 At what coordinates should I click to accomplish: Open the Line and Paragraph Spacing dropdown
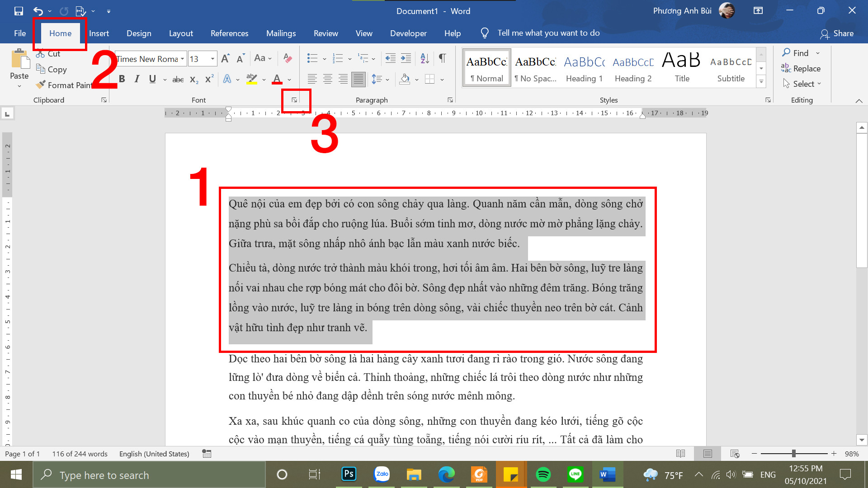click(x=380, y=79)
